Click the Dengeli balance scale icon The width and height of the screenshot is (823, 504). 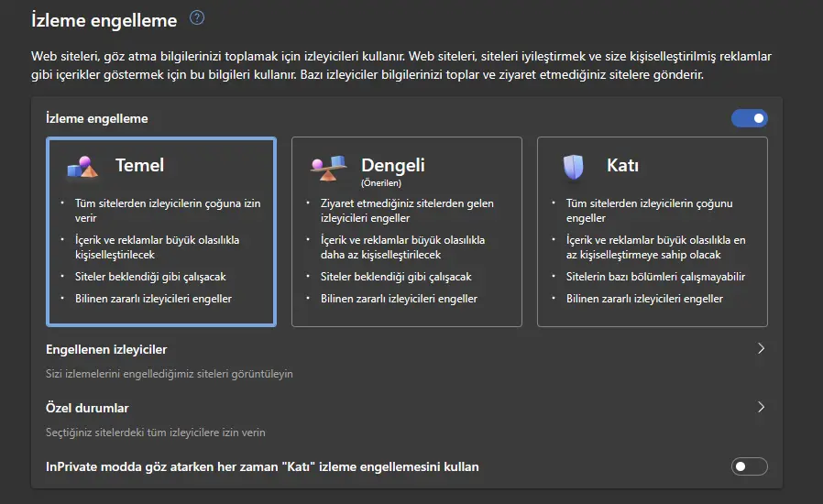tap(328, 168)
